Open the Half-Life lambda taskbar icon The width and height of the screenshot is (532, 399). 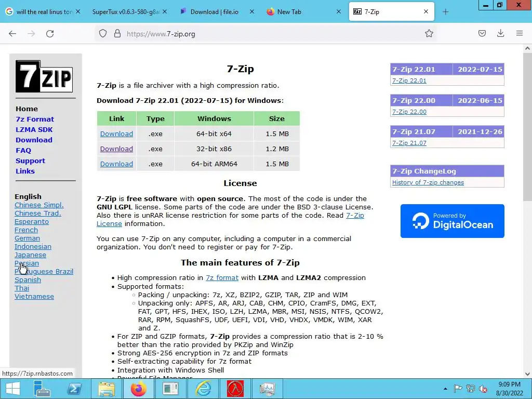click(x=235, y=389)
